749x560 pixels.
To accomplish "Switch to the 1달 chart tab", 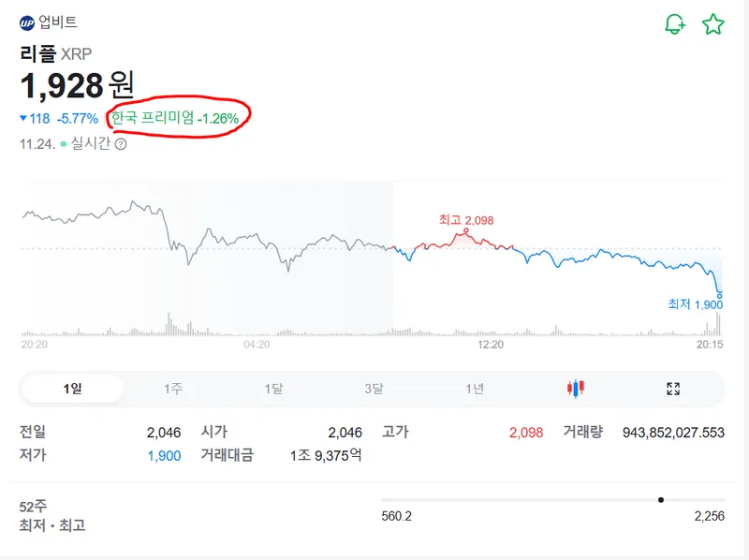I will tap(272, 387).
